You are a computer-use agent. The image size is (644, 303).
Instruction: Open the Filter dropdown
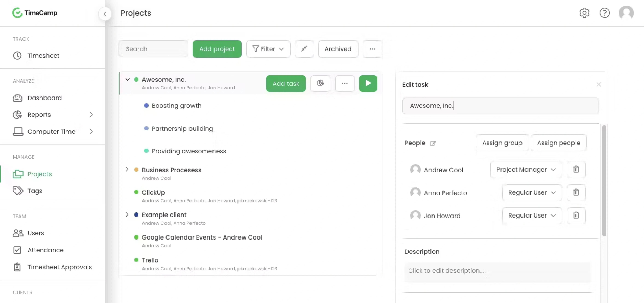pyautogui.click(x=268, y=49)
